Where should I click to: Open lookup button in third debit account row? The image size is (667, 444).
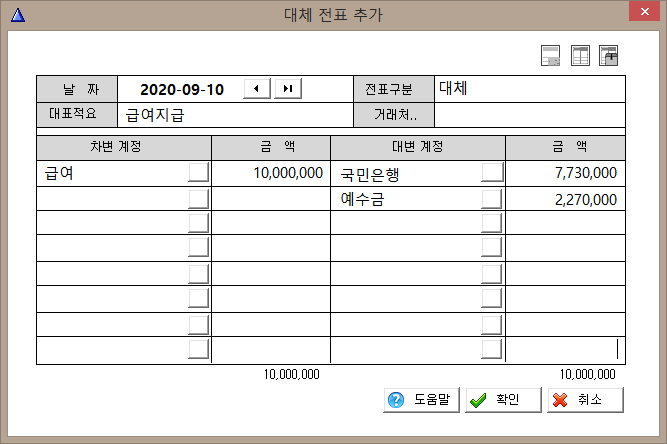point(198,223)
